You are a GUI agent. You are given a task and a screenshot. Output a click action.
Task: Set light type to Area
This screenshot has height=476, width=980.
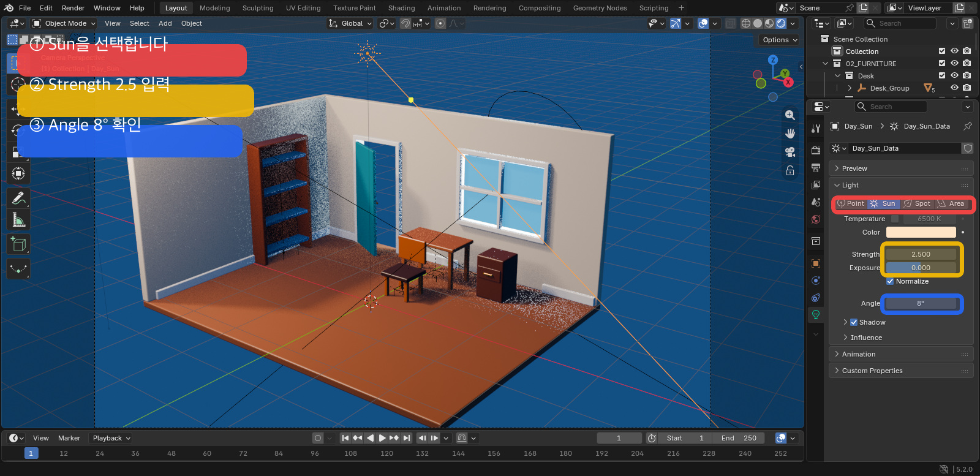click(951, 203)
